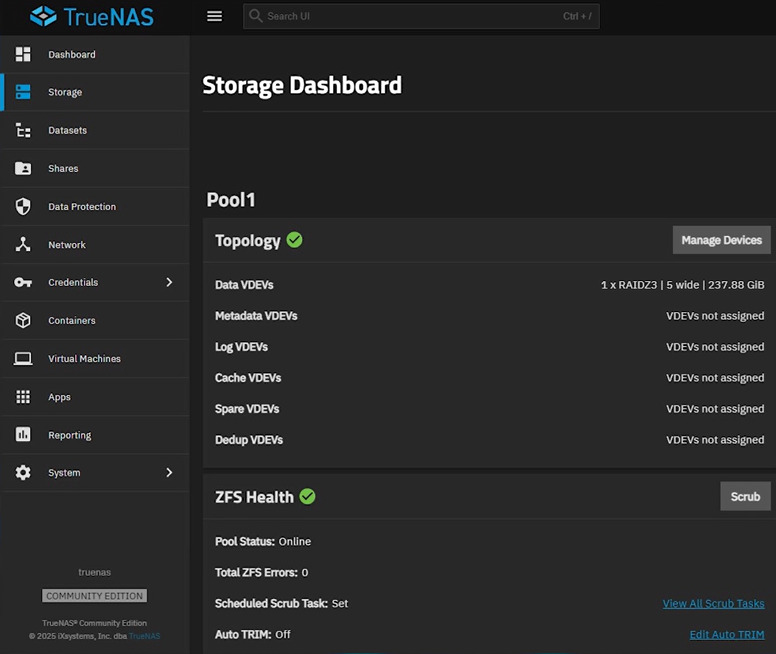
Task: Follow the TrueNAS link in footer
Action: click(x=145, y=636)
